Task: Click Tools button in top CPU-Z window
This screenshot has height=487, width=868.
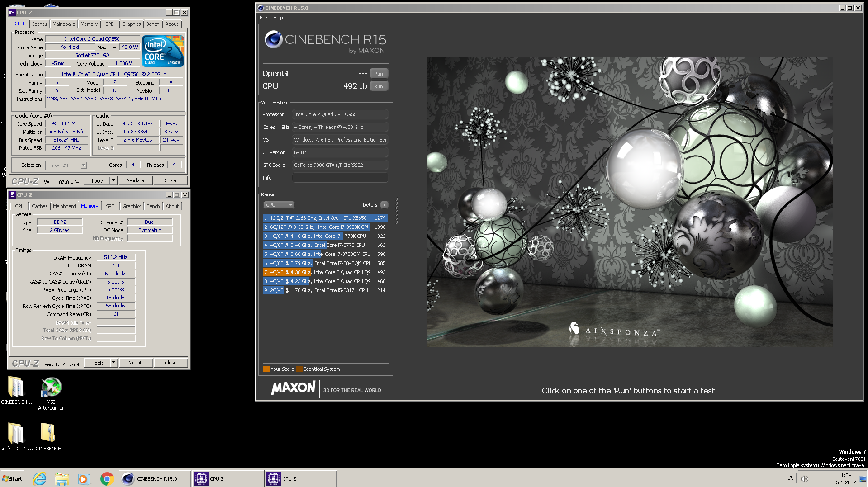Action: (97, 180)
